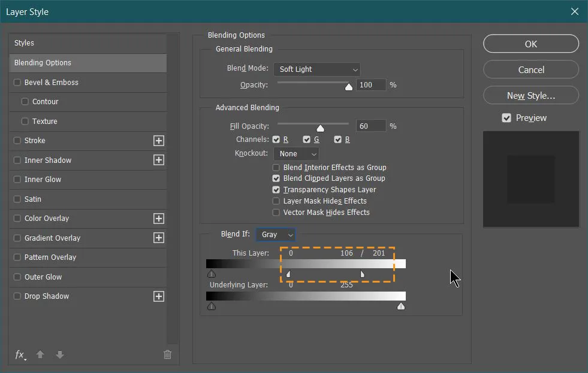Image resolution: width=588 pixels, height=373 pixels.
Task: Open the Knockout dropdown
Action: [x=296, y=153]
